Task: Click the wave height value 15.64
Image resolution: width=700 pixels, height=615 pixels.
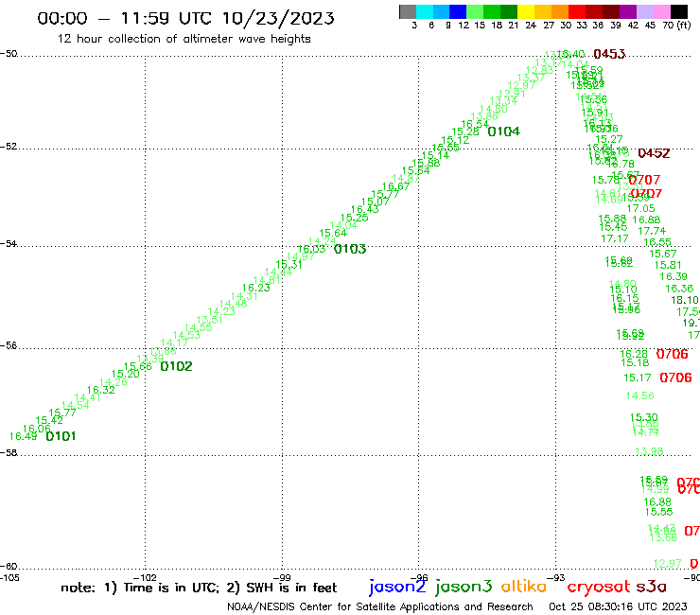Action: click(333, 233)
